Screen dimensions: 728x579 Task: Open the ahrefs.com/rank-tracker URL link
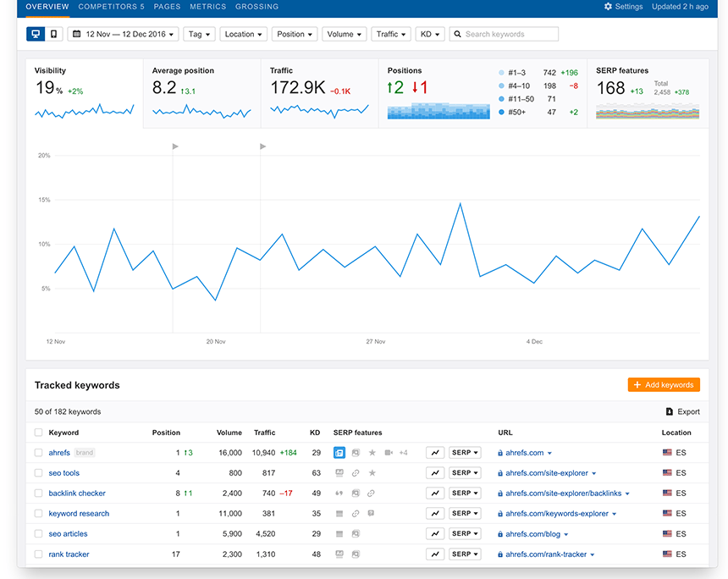coord(546,554)
